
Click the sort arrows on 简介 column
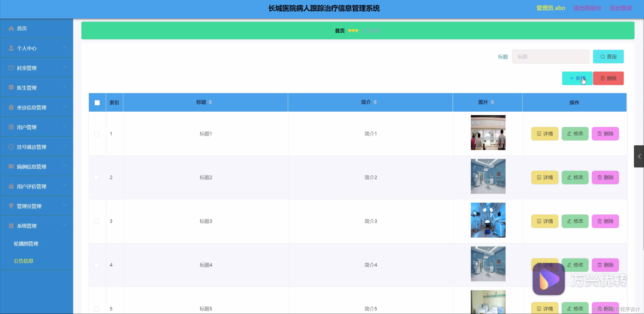[x=375, y=102]
